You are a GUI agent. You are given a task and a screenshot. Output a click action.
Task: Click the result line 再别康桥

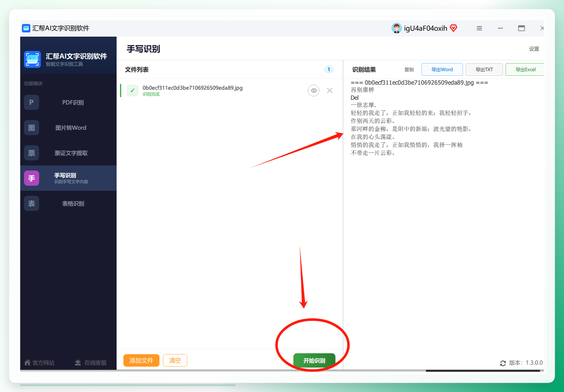(362, 90)
